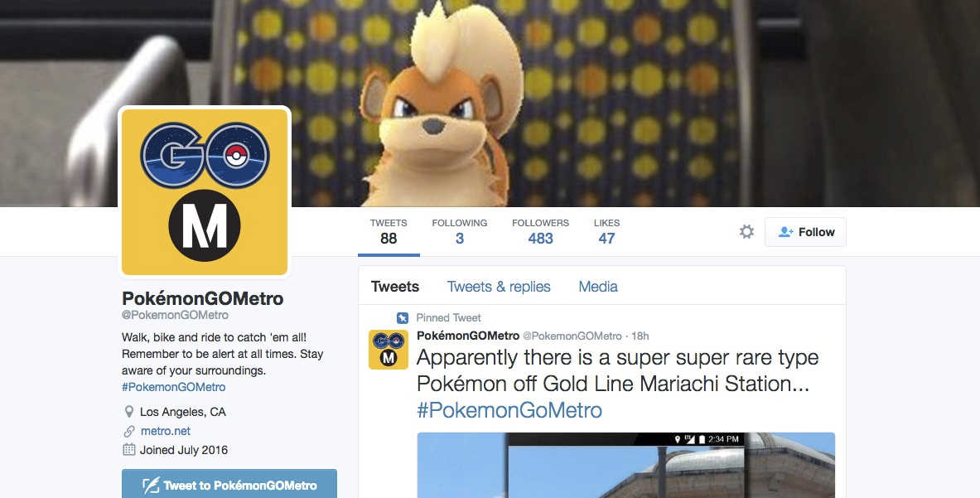The width and height of the screenshot is (980, 498).
Task: Click the chain link icon beside metro.net
Action: 128,431
